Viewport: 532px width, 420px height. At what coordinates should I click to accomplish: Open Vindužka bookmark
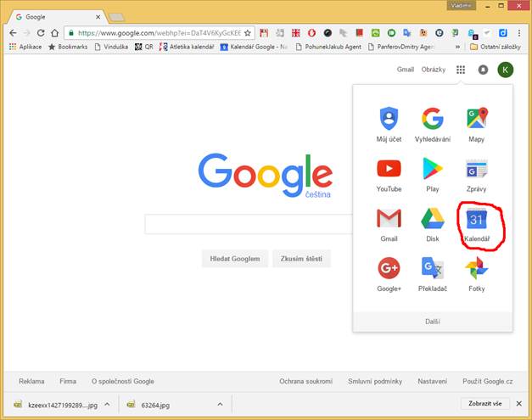click(x=111, y=47)
